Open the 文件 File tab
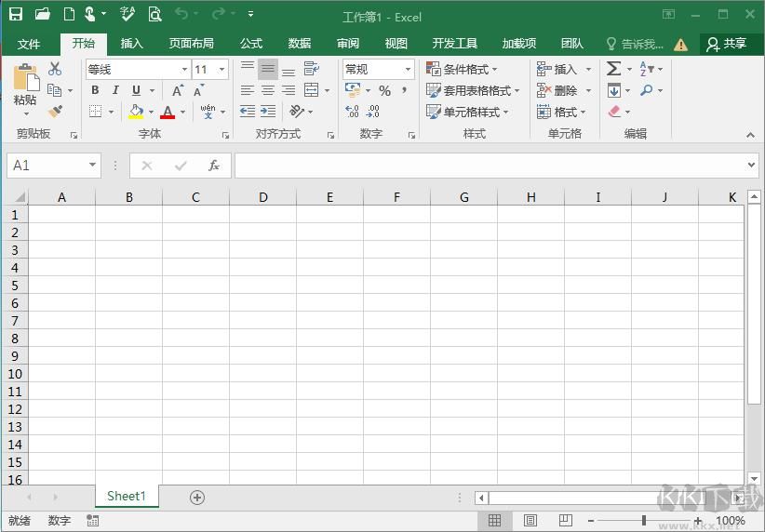 29,44
